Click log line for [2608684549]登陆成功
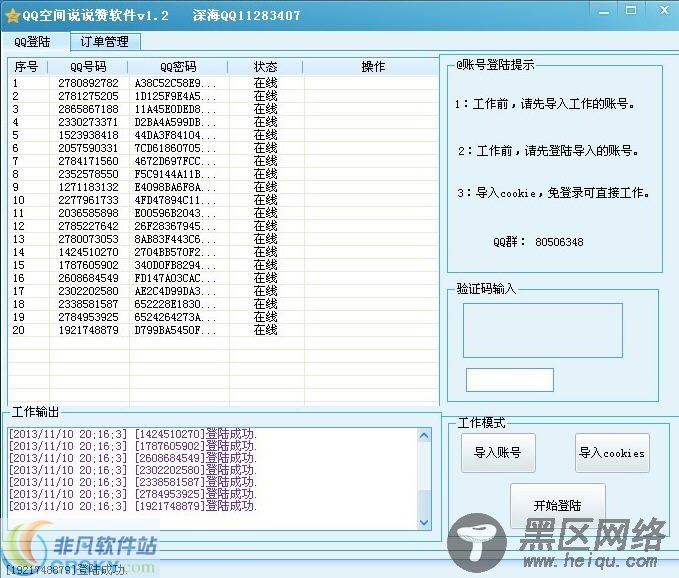Image resolution: width=679 pixels, height=578 pixels. point(133,458)
